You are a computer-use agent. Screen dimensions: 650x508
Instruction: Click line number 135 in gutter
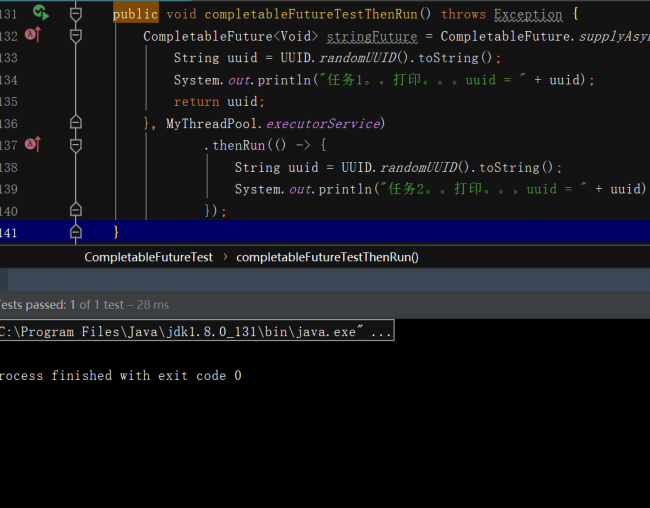tap(9, 102)
